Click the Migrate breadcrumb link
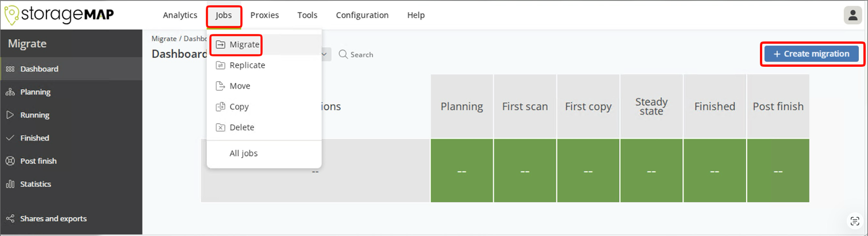 (164, 39)
